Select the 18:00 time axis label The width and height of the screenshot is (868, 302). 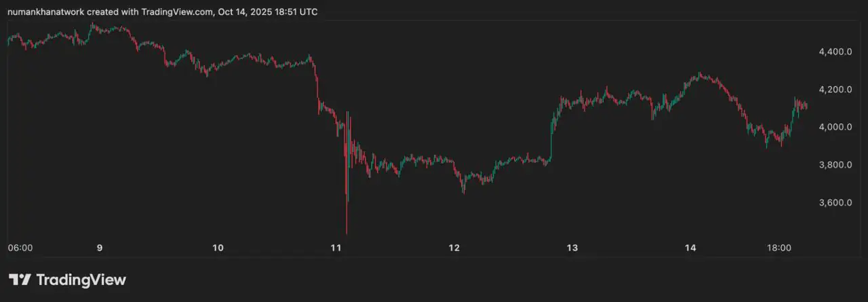(x=779, y=248)
